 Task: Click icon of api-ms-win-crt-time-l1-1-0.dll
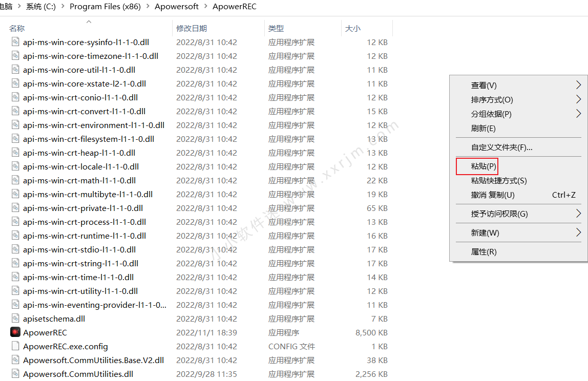(15, 277)
